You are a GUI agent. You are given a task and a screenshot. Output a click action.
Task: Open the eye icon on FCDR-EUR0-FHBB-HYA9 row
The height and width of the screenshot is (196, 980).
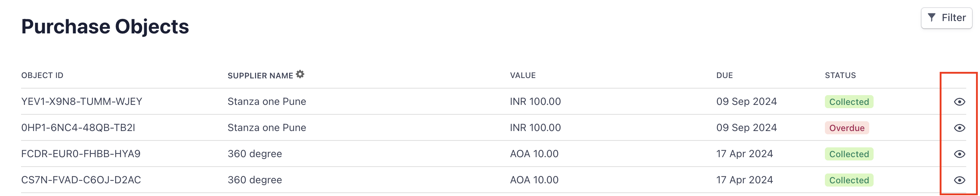pos(959,154)
